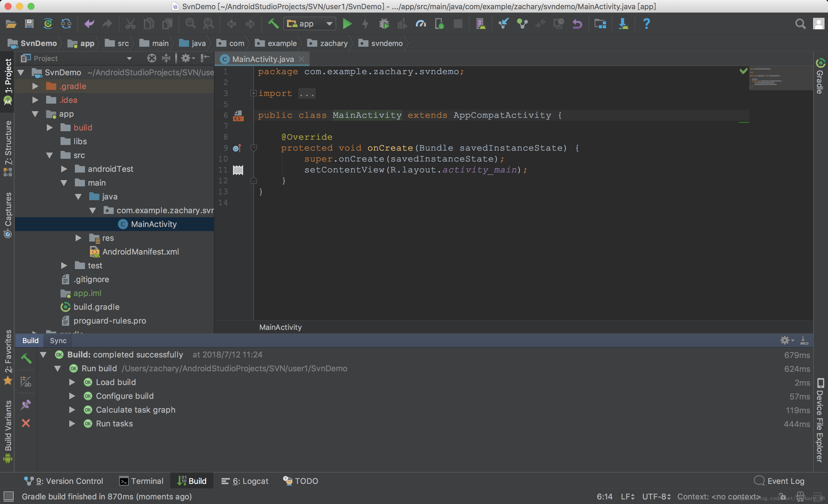Click the Revert purple arrow icon
This screenshot has width=828, height=504.
tap(577, 24)
